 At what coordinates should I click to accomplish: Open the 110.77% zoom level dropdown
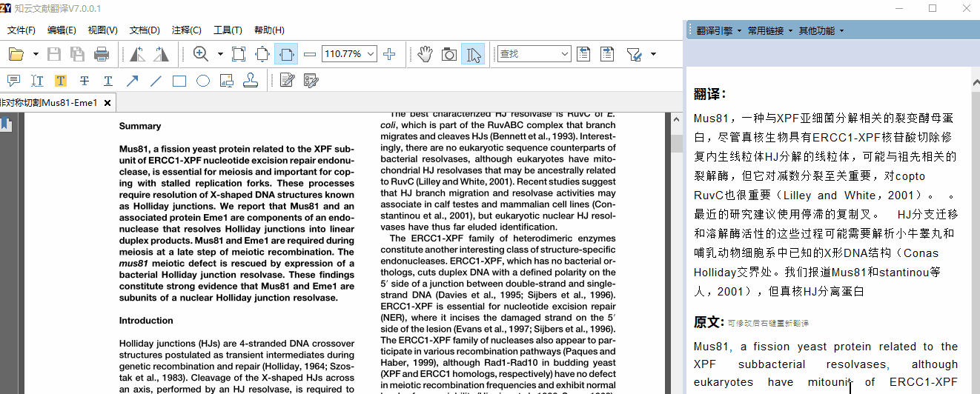370,54
